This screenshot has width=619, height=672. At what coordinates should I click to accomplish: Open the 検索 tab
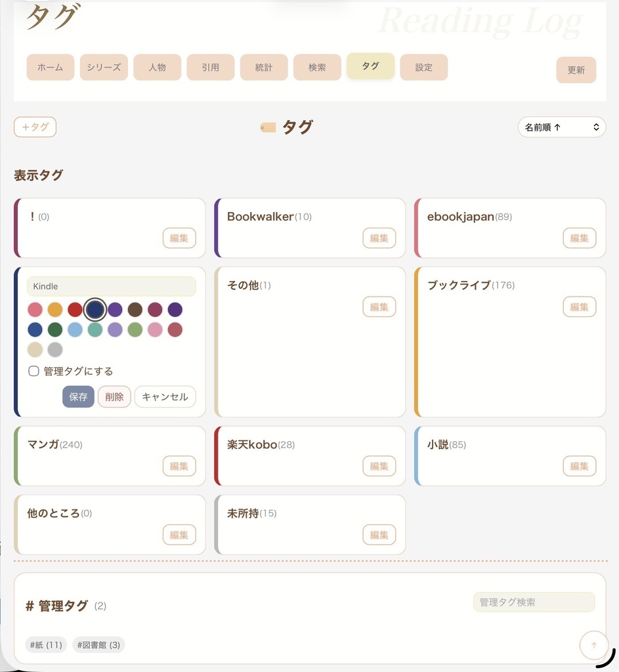coord(317,68)
